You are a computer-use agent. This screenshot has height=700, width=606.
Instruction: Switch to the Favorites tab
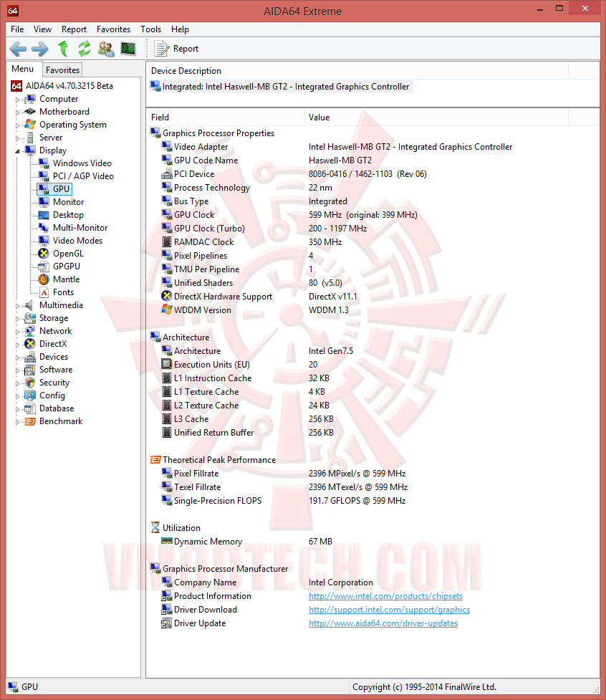[x=62, y=70]
